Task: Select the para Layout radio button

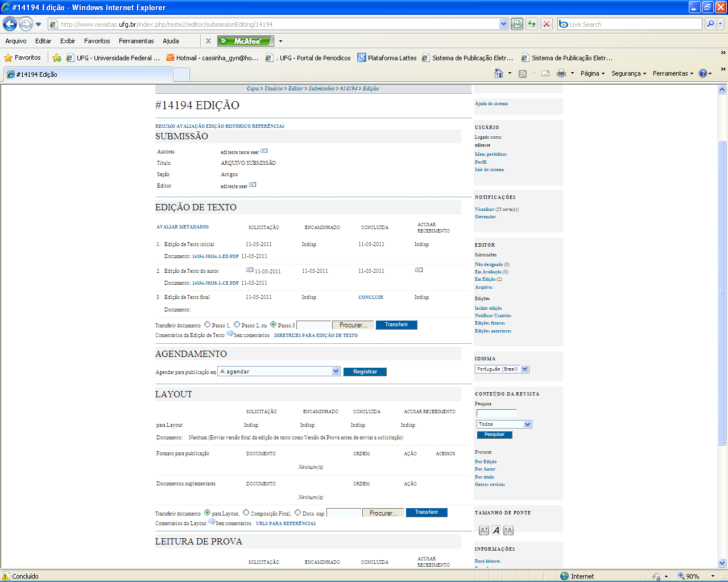Action: coord(207,513)
